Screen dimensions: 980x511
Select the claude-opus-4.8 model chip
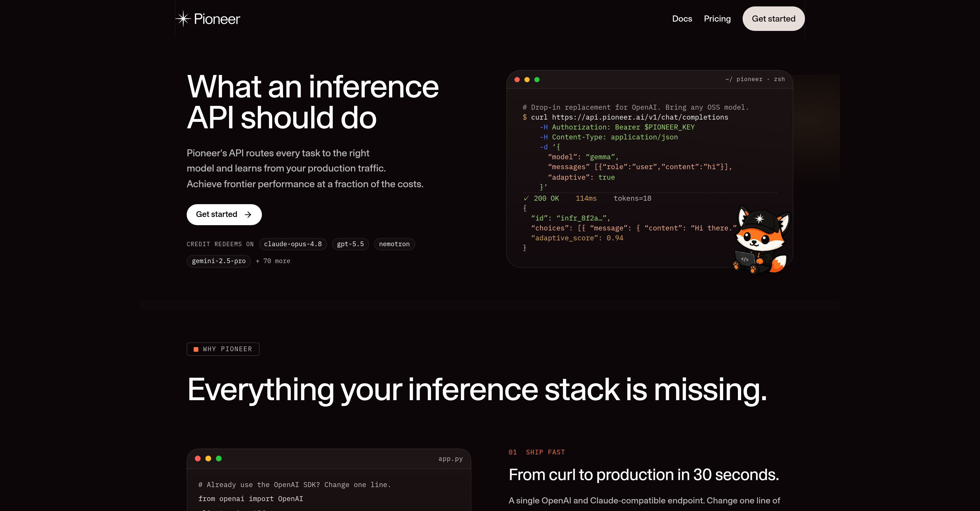pyautogui.click(x=293, y=244)
